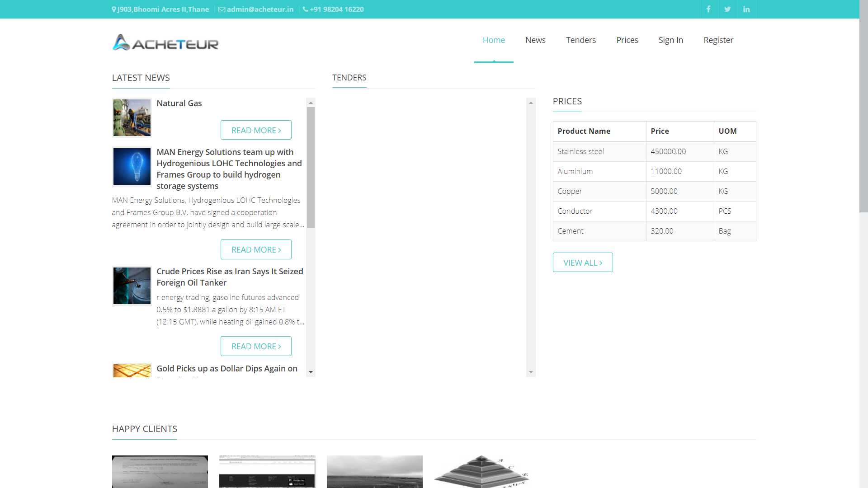Open the Twitter social icon
The width and height of the screenshot is (868, 488).
727,9
